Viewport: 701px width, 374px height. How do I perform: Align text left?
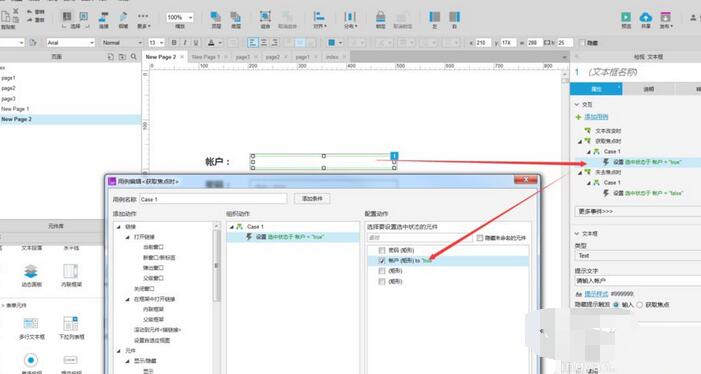[x=253, y=42]
